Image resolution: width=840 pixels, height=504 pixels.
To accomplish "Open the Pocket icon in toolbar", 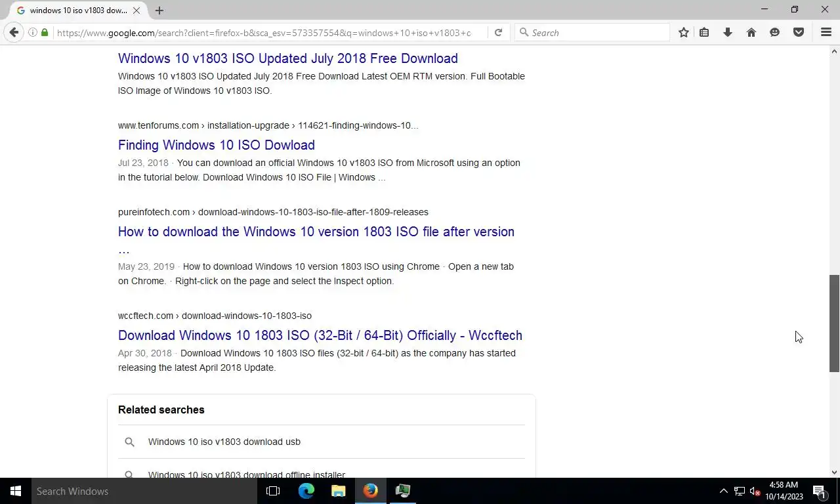I will 799,32.
